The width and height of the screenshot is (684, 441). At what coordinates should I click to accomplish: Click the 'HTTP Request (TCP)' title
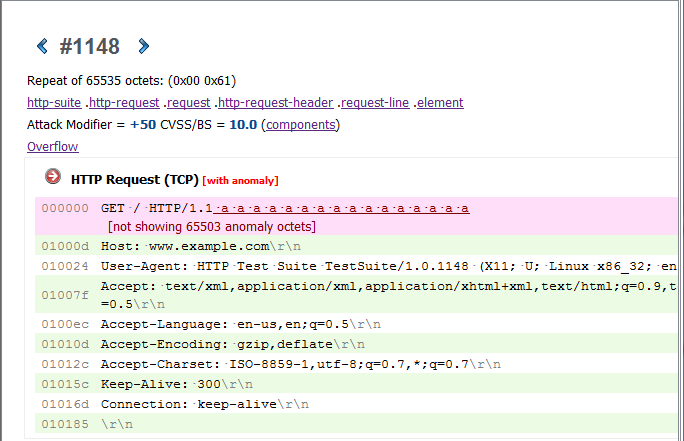[x=135, y=180]
